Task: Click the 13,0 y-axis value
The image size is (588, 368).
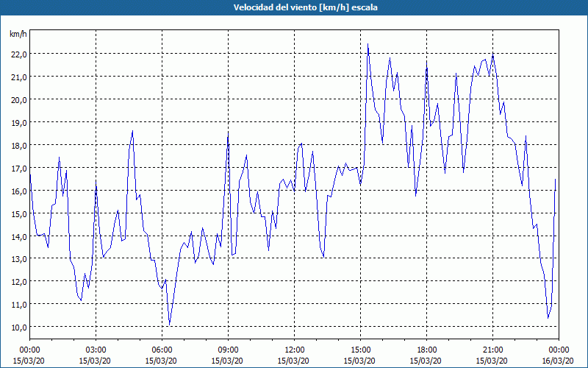Action: pyautogui.click(x=20, y=259)
